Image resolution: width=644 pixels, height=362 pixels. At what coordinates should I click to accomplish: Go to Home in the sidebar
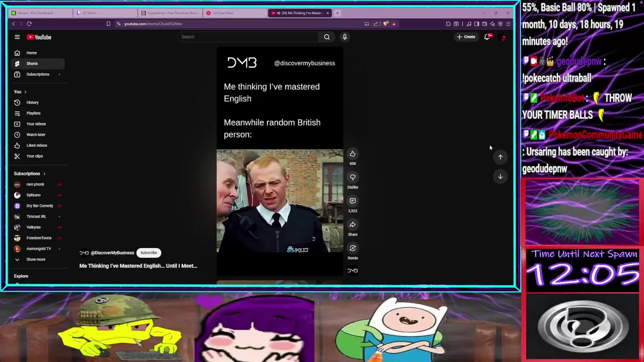coord(37,53)
